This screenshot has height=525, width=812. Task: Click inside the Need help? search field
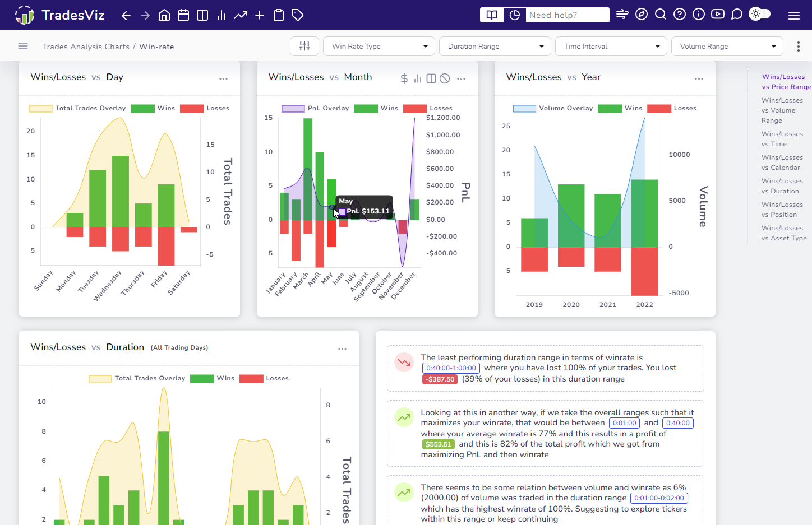[x=568, y=15]
